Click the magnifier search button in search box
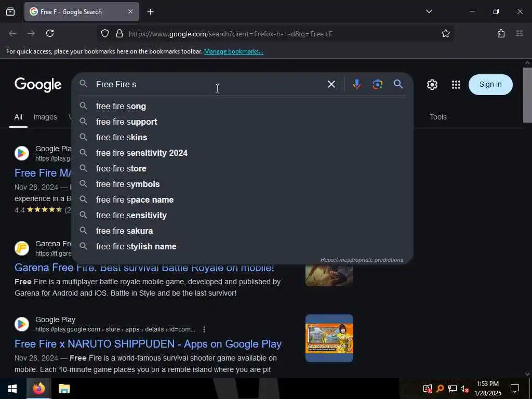 click(398, 84)
